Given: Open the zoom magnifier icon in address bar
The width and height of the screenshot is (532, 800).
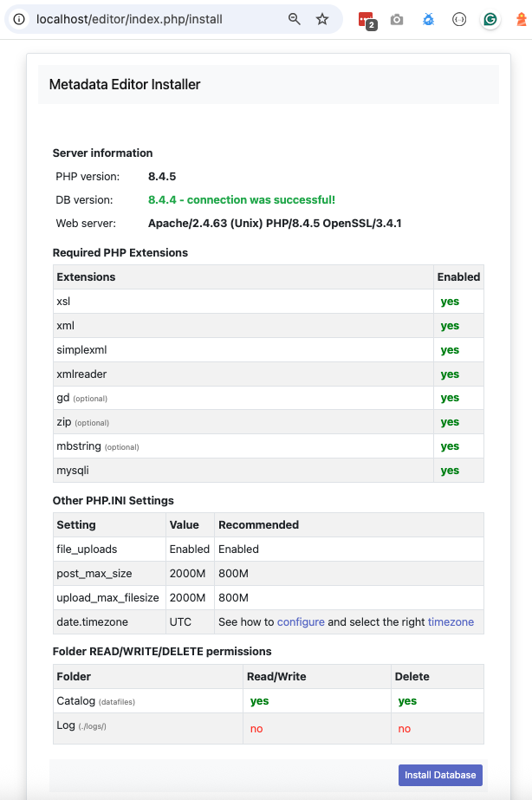Looking at the screenshot, I should (295, 19).
